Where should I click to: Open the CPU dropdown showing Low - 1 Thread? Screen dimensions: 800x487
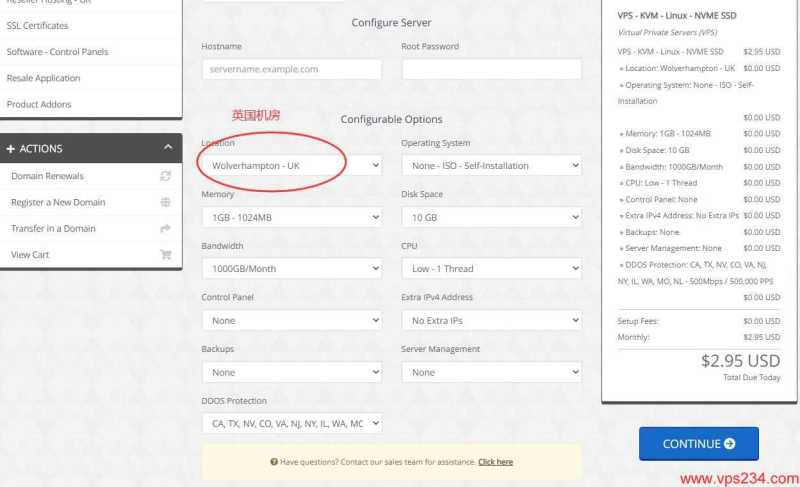(491, 269)
